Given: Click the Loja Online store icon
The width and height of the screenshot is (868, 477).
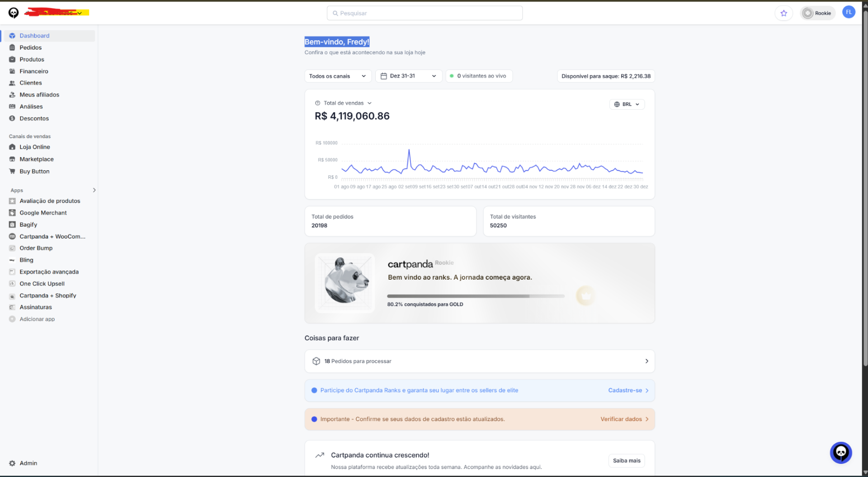Looking at the screenshot, I should click(x=12, y=147).
